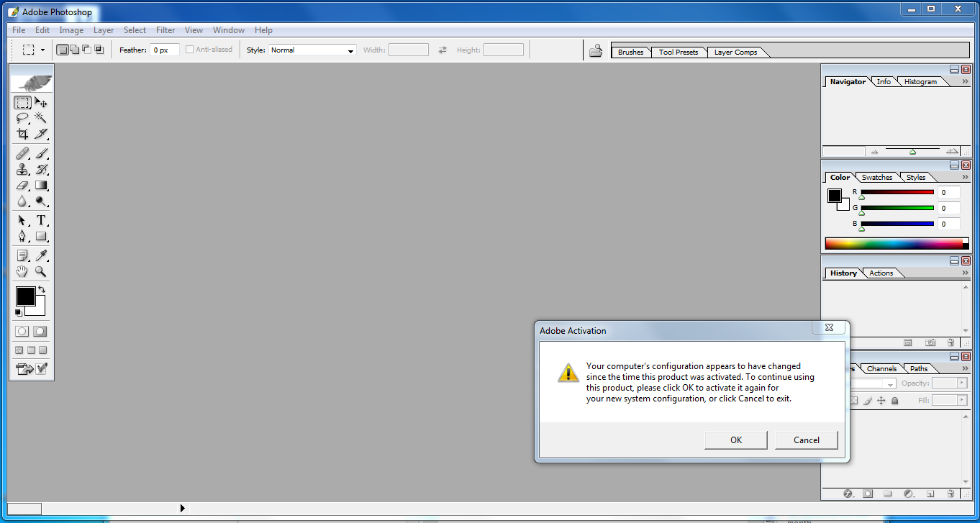The width and height of the screenshot is (980, 523).
Task: Select the Crop tool
Action: (x=22, y=134)
